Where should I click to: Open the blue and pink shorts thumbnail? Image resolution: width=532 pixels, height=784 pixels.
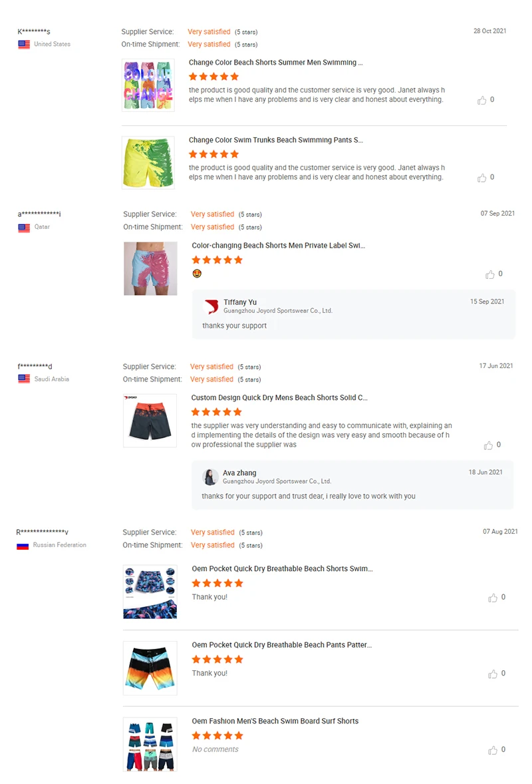pyautogui.click(x=150, y=268)
